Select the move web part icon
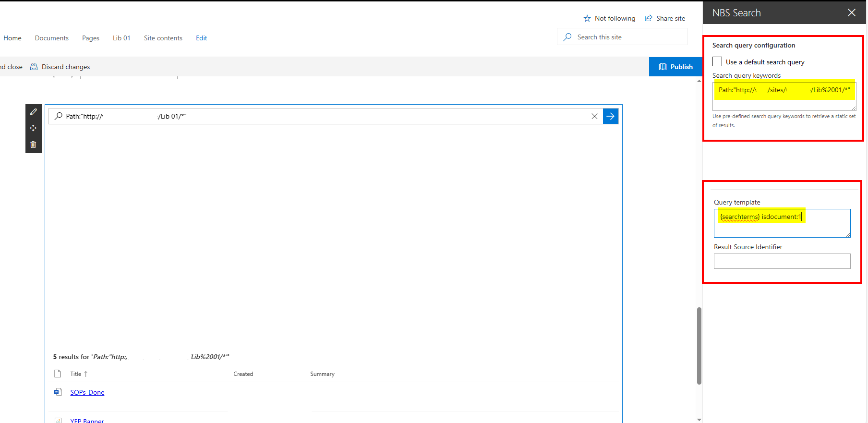 pyautogui.click(x=33, y=128)
